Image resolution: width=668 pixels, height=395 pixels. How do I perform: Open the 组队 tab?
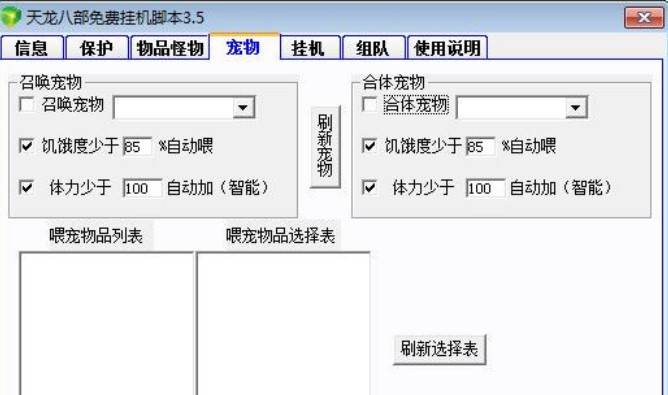[x=373, y=48]
